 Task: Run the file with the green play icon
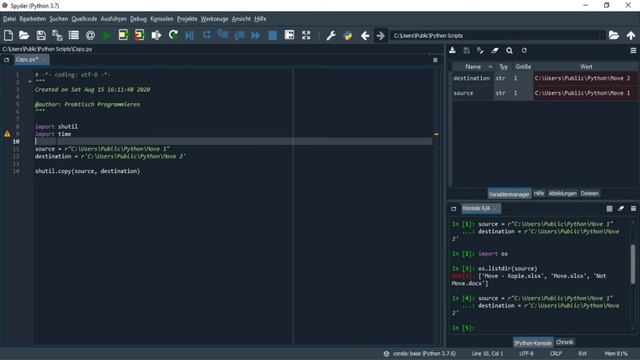107,36
